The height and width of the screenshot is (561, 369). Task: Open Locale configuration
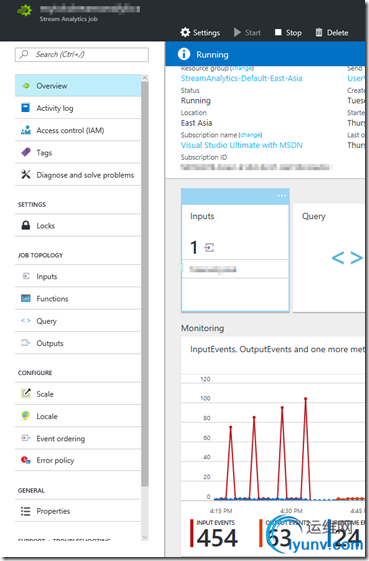[78, 416]
